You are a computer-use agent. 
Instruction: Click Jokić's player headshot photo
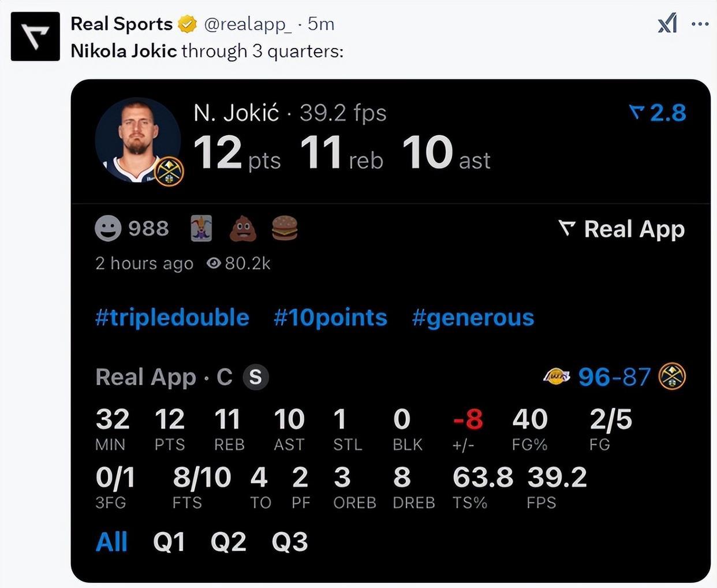tap(138, 140)
